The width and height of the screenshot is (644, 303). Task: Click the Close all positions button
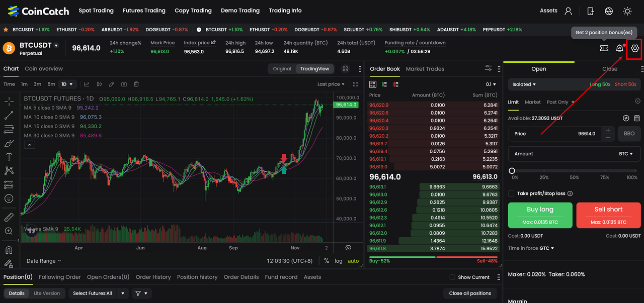click(470, 293)
